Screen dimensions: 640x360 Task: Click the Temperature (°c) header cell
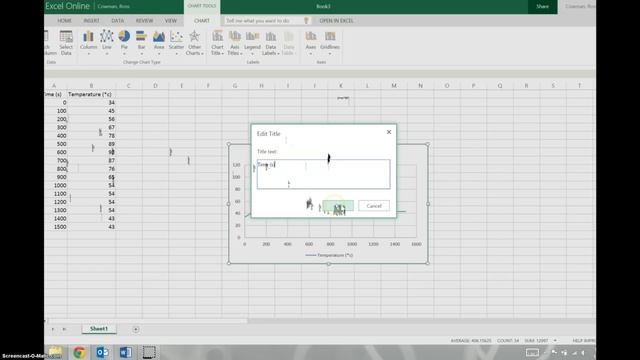[x=90, y=94]
